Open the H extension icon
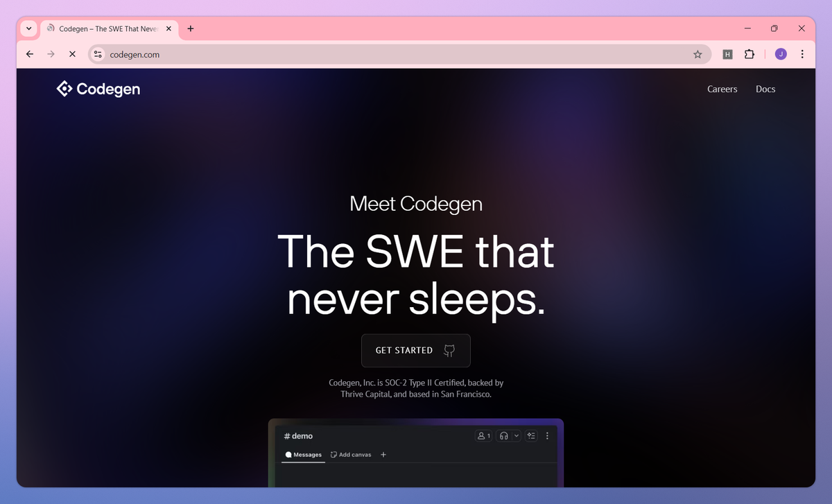Viewport: 832px width, 504px height. [x=727, y=54]
